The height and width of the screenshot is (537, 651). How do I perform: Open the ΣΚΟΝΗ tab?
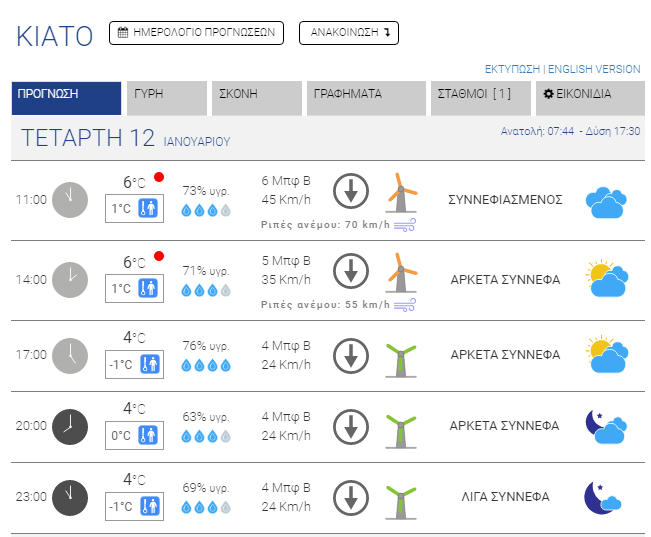coord(255,98)
